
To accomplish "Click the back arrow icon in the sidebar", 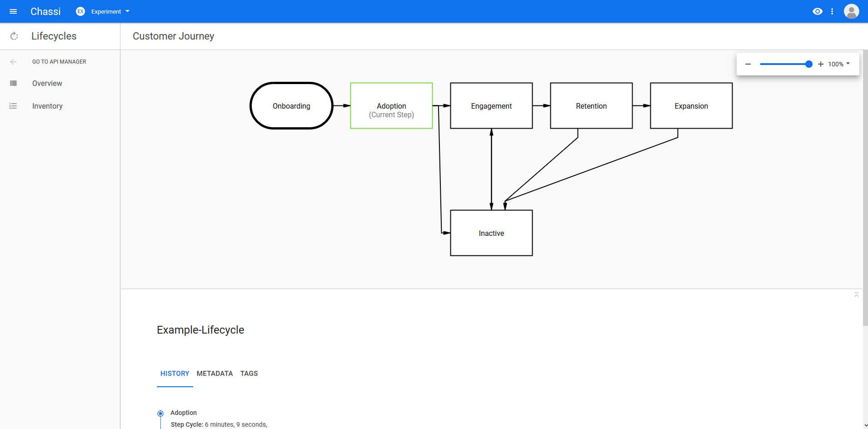I will pos(13,62).
